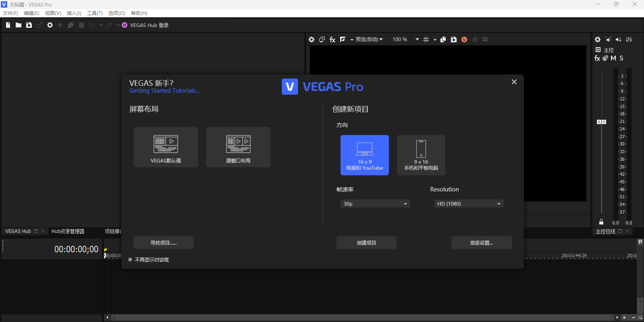Toggle Dim output speaker icon

point(619,39)
